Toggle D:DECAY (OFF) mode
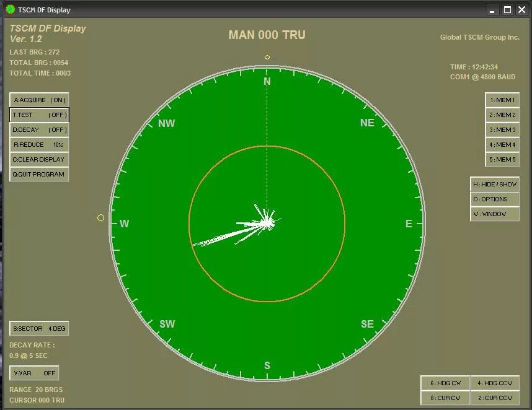532x410 pixels. [39, 130]
